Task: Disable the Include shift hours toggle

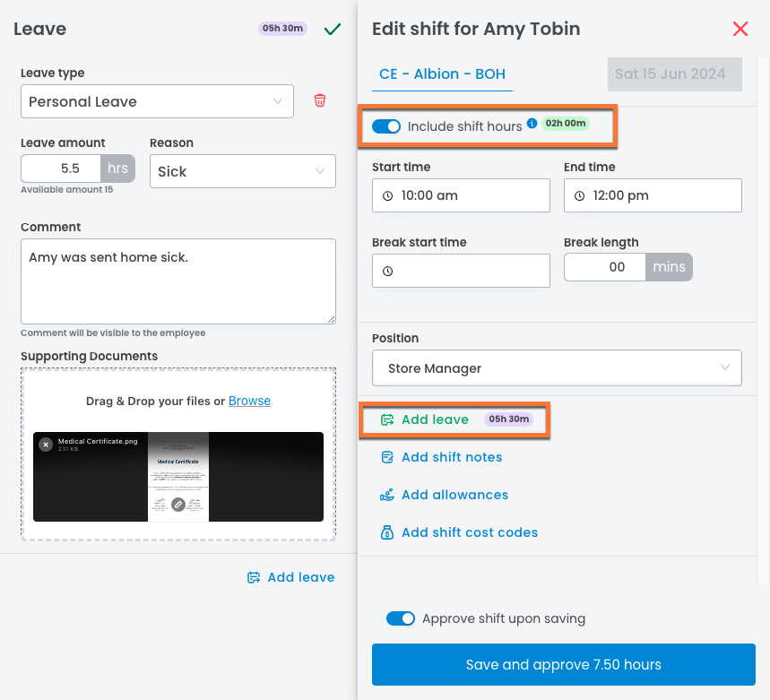Action: (x=386, y=126)
